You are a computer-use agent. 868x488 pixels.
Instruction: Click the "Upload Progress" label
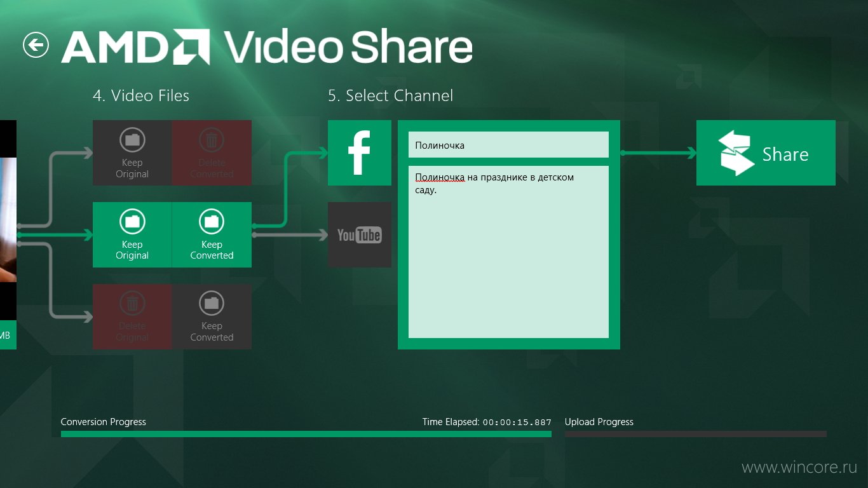coord(599,422)
